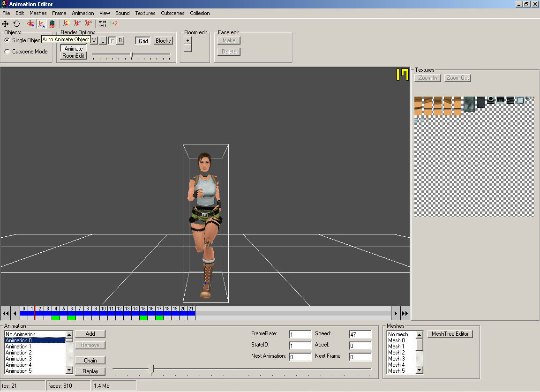This screenshot has width=540, height=392.
Task: Open the MeshTree Editor
Action: [450, 334]
